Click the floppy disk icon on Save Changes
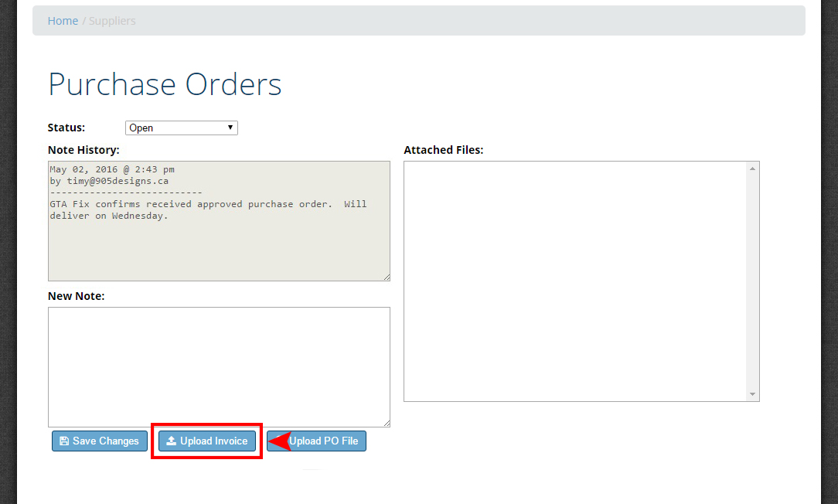 pos(64,441)
